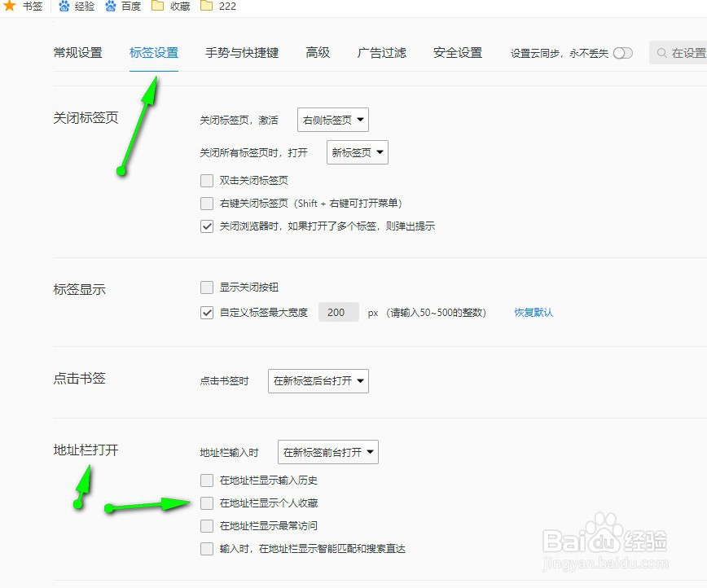Disable 自定义标签最大宽度 option
The height and width of the screenshot is (588, 707).
click(x=207, y=312)
